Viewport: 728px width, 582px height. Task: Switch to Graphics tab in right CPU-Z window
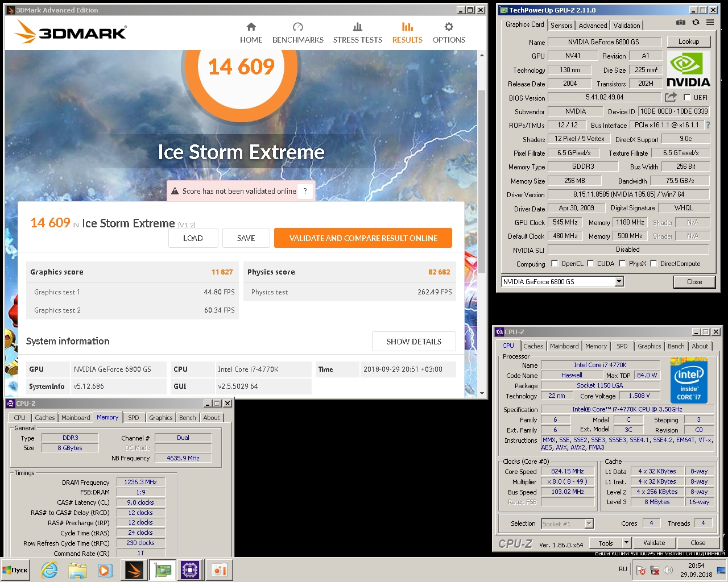(x=650, y=346)
